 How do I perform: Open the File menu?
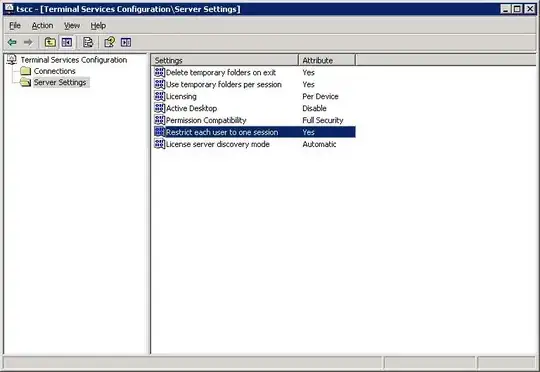coord(15,25)
